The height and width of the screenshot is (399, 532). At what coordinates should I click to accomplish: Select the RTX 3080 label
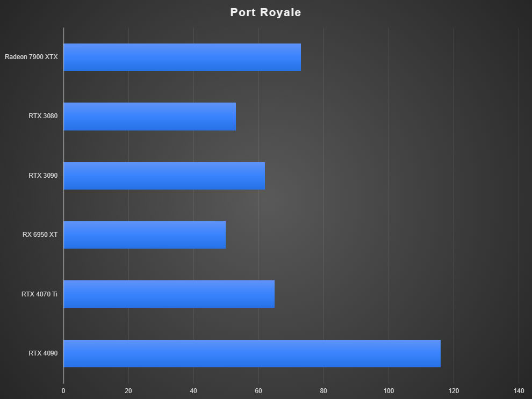(43, 116)
